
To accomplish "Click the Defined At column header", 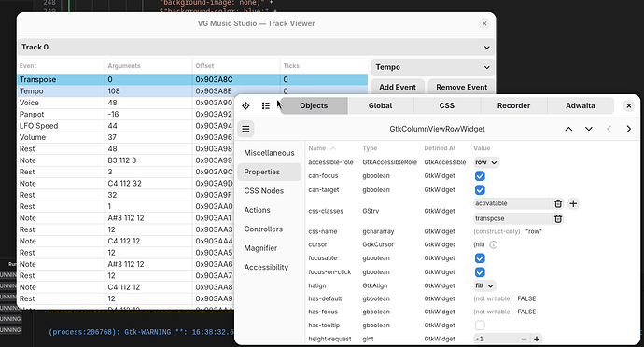I will pos(440,148).
